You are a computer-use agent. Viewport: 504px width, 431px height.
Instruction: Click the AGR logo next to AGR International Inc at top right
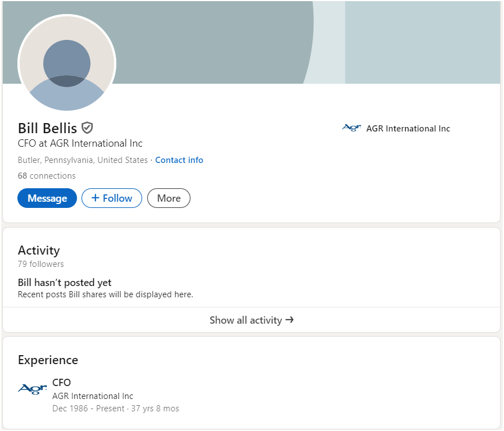[x=351, y=128]
